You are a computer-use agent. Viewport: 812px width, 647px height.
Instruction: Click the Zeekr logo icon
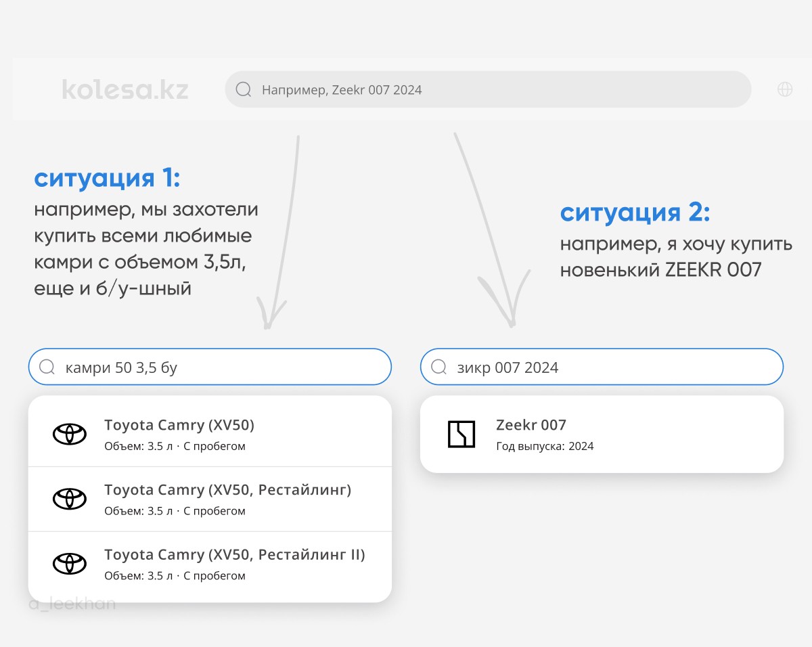462,434
